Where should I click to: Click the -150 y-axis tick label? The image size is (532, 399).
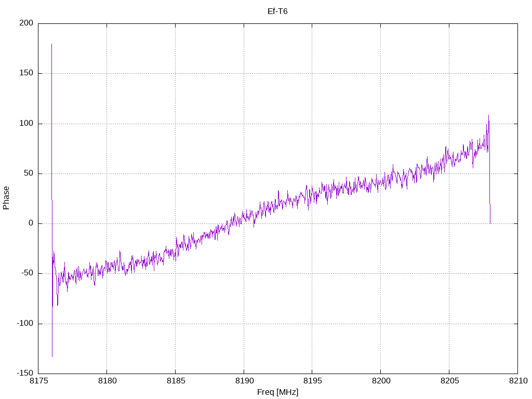click(x=23, y=374)
